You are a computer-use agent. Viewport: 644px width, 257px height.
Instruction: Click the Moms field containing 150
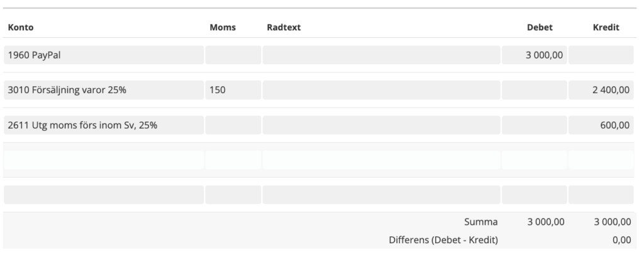pyautogui.click(x=232, y=90)
